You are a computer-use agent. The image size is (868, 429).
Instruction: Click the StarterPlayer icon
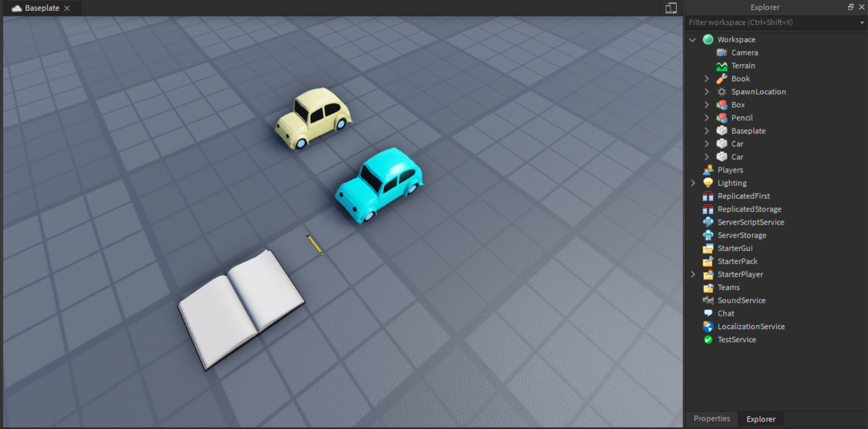coord(708,275)
